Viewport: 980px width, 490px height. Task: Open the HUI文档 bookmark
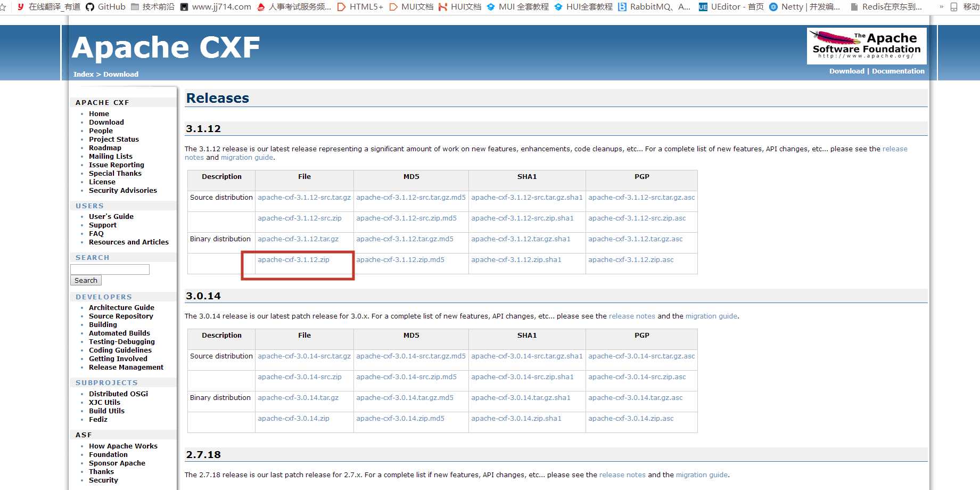(460, 7)
